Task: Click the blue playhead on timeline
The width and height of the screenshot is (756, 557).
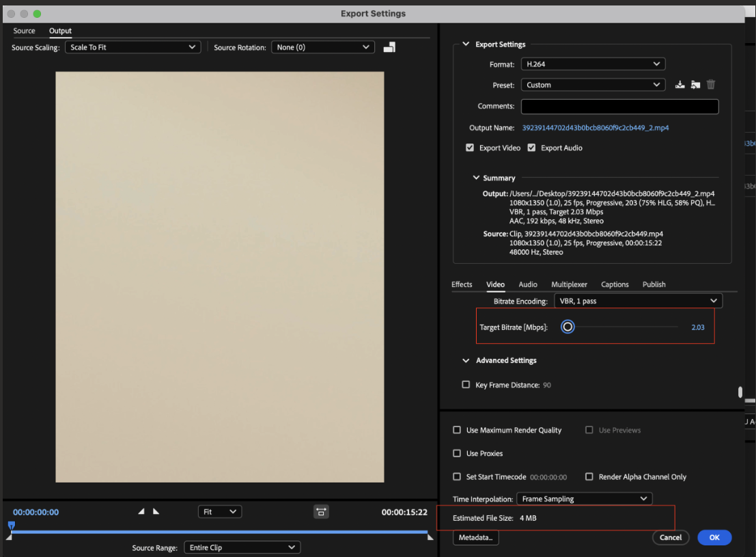Action: 12,525
